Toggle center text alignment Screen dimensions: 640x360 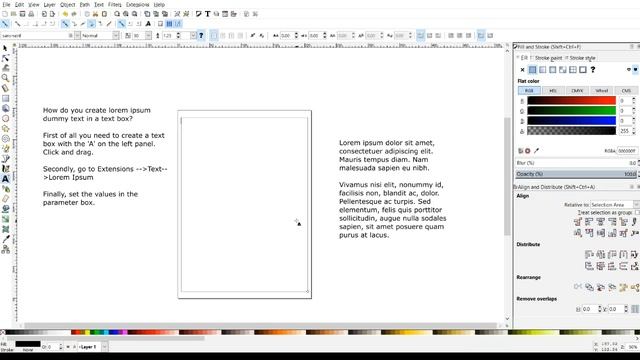coord(223,36)
